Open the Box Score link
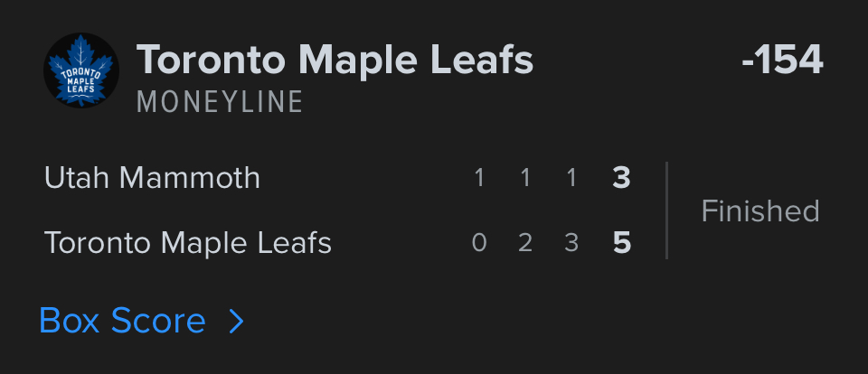 tap(123, 321)
